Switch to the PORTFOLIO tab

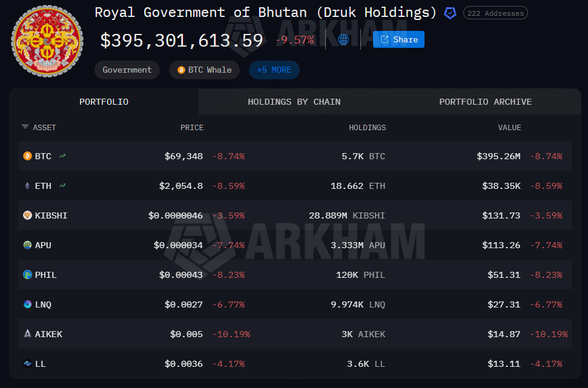(104, 102)
